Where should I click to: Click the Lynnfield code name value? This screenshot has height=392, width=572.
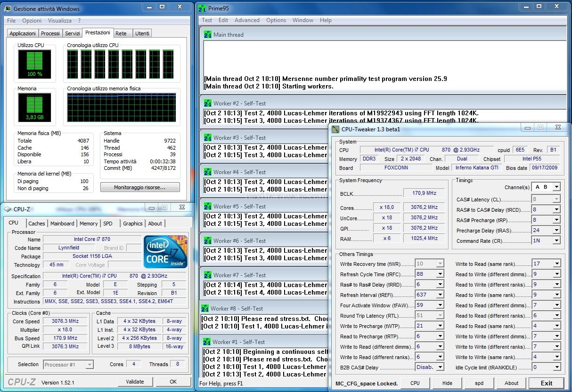[69, 248]
